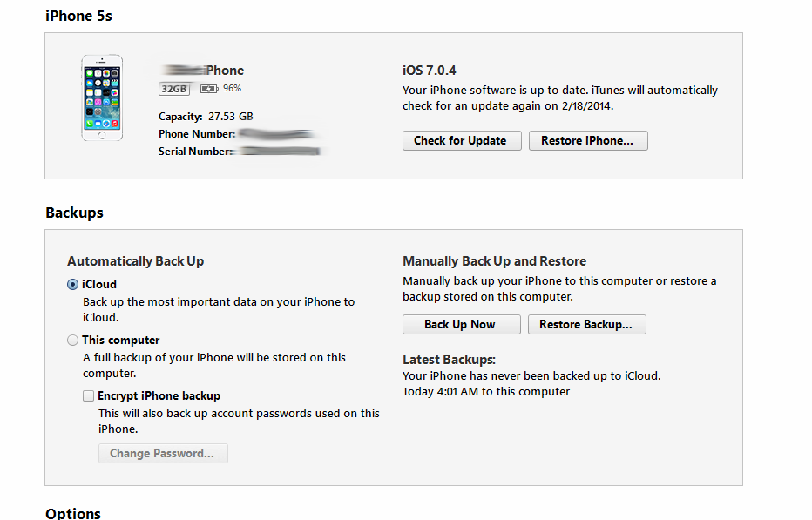Click the iPhone 5s section title
This screenshot has width=812, height=520.
[78, 16]
